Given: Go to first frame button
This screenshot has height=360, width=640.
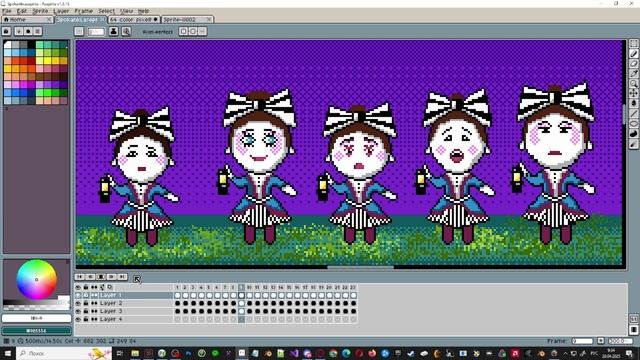Looking at the screenshot, I should pos(80,277).
